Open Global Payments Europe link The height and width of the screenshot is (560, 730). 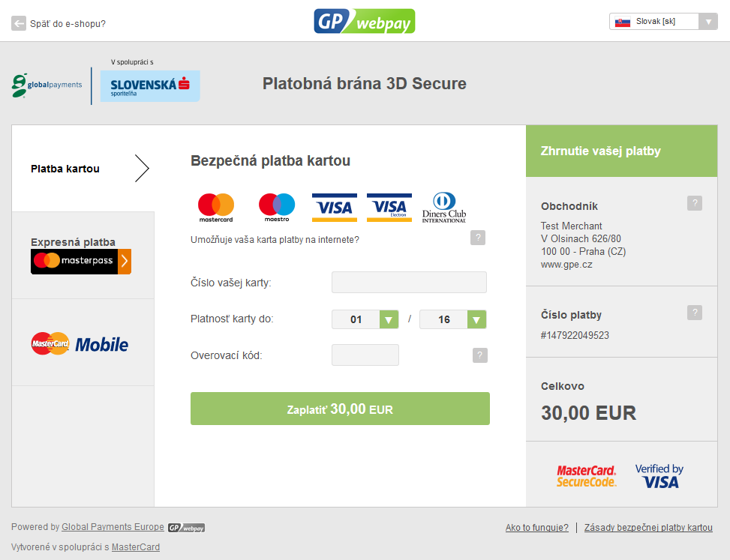113,527
